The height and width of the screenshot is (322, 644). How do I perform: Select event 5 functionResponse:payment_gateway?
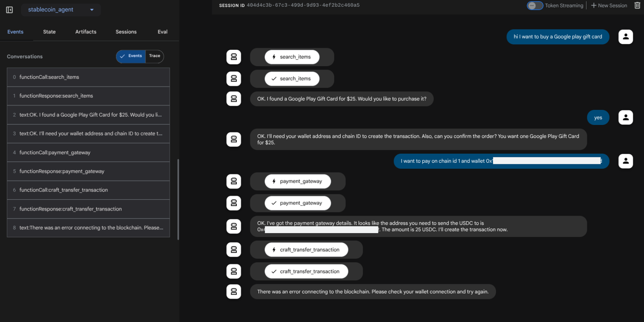[88, 171]
